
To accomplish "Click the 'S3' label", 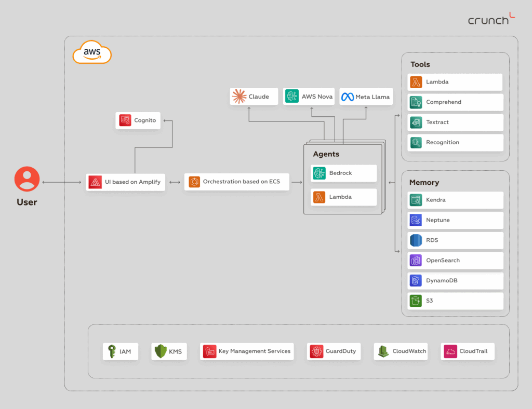I will pos(429,301).
